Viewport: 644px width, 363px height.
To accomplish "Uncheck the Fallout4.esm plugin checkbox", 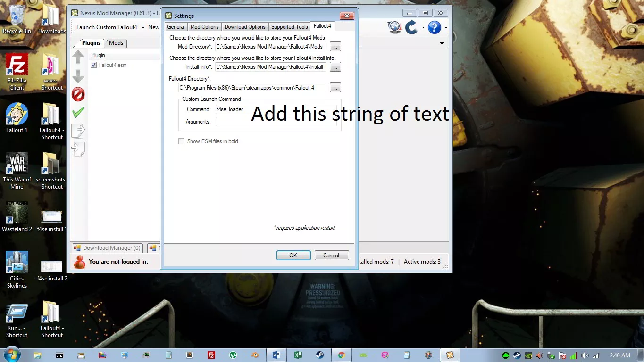I will pyautogui.click(x=94, y=65).
